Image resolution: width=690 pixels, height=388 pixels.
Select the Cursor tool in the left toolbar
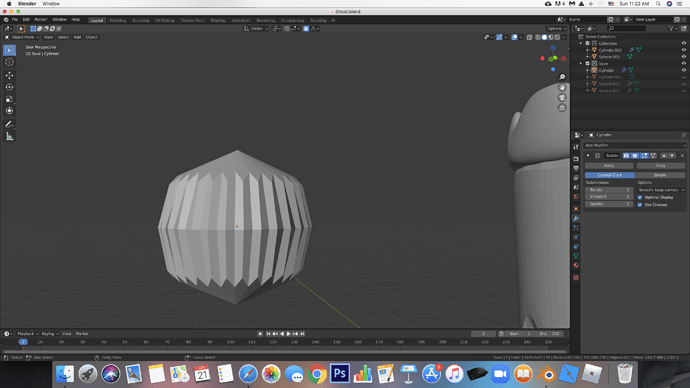(9, 62)
